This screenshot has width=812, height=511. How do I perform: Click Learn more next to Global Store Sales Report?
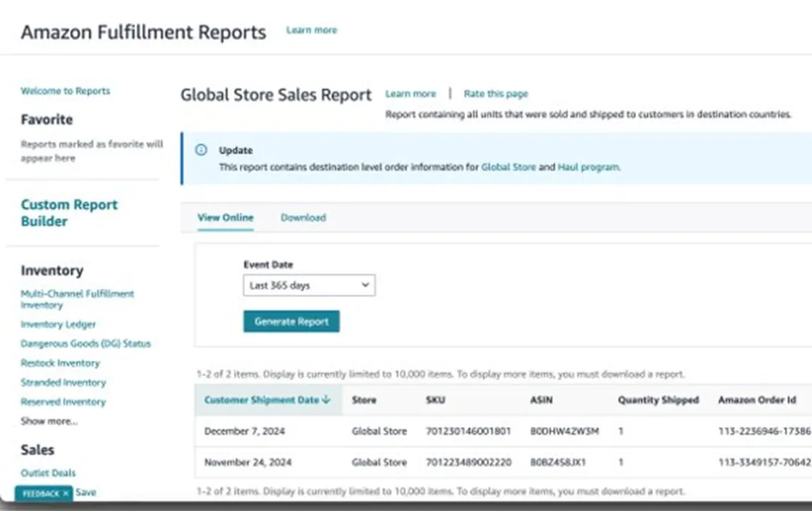coord(411,94)
